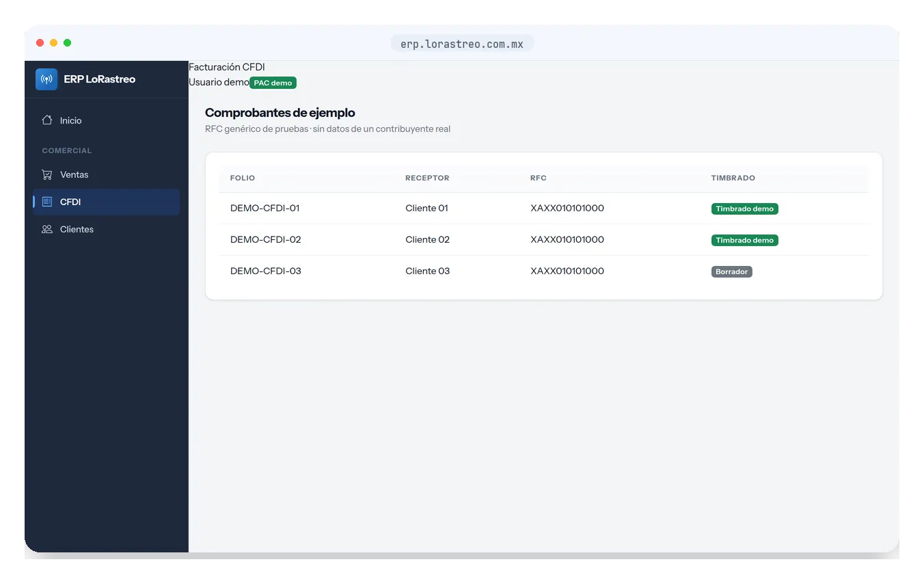
Task: Click the PAC demo badge
Action: pos(273,83)
